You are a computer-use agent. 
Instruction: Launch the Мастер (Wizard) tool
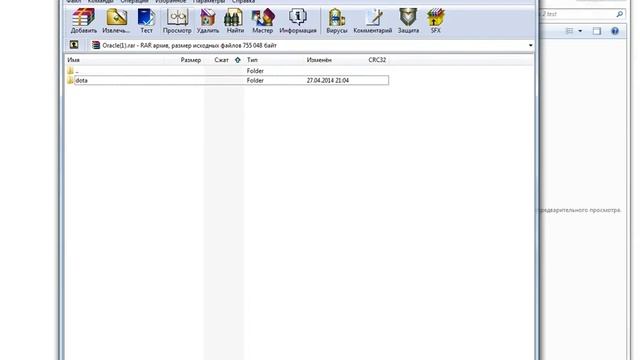click(262, 21)
